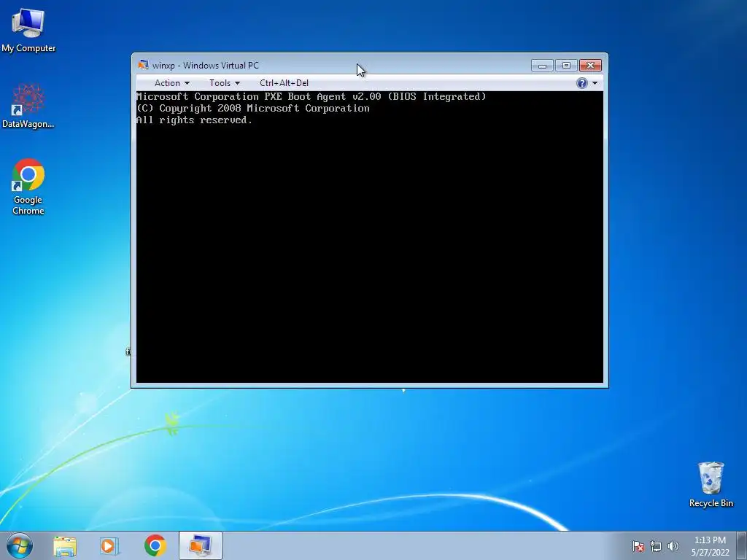Image resolution: width=747 pixels, height=560 pixels.
Task: Select the My Computer desktop icon
Action: 28,30
